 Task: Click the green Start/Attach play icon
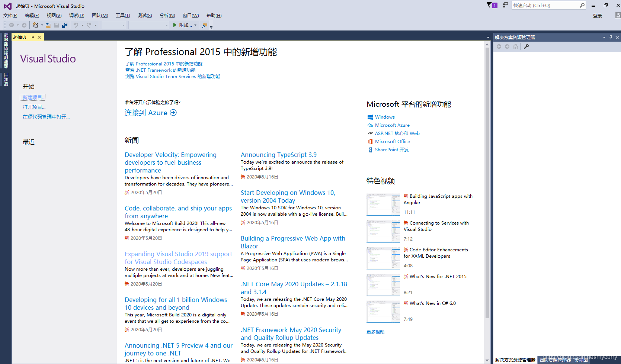point(175,25)
